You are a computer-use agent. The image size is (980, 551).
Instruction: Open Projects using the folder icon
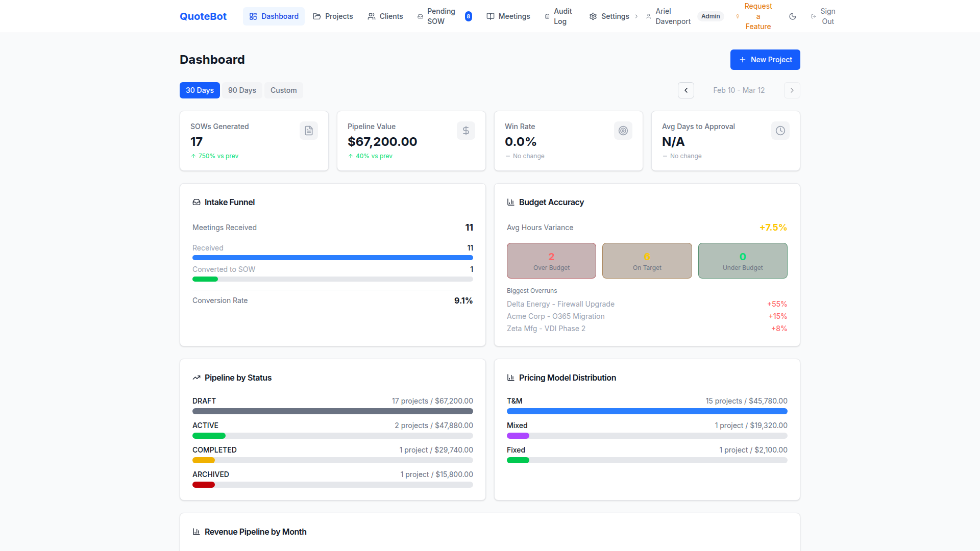click(x=316, y=16)
